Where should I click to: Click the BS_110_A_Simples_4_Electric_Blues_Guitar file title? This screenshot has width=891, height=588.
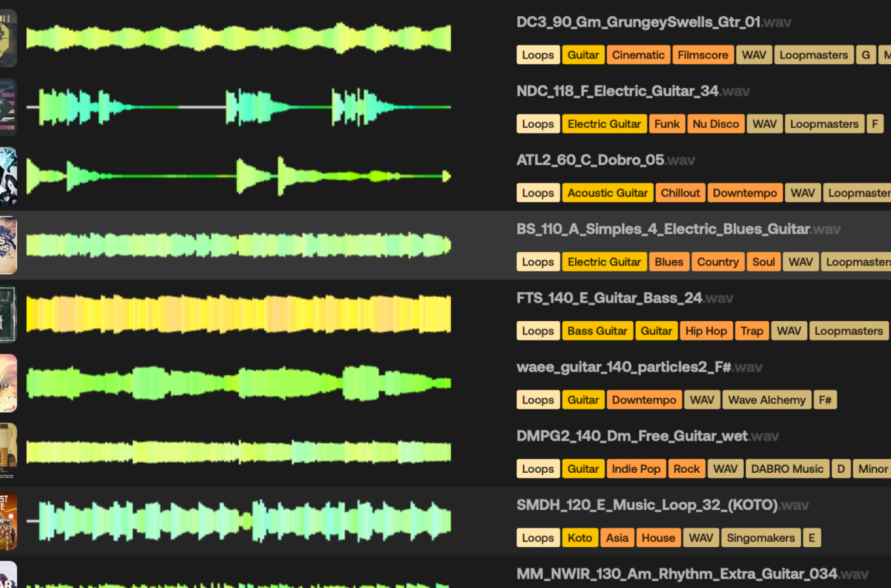(662, 229)
